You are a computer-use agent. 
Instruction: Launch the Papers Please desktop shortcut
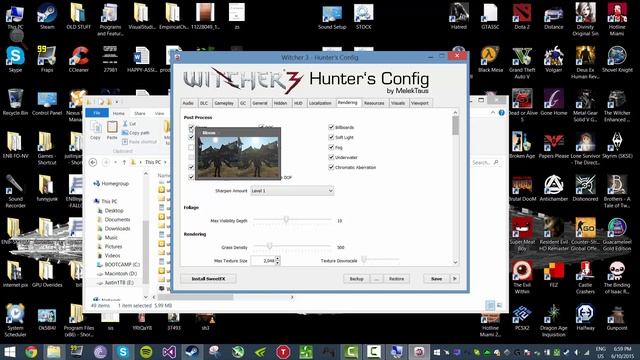554,145
